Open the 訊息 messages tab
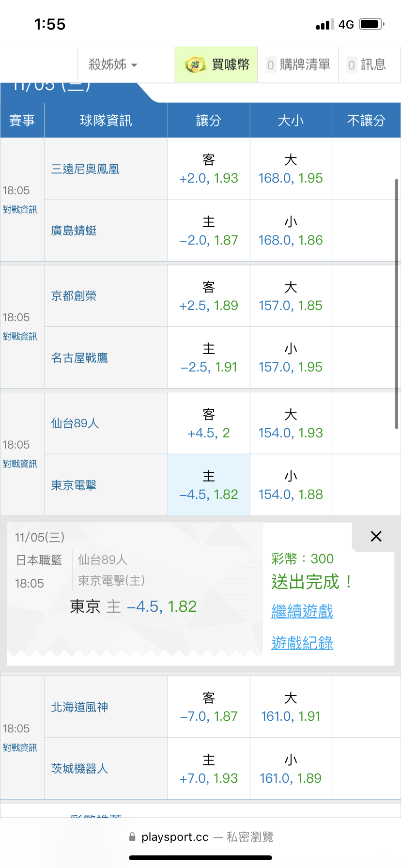 click(x=367, y=64)
